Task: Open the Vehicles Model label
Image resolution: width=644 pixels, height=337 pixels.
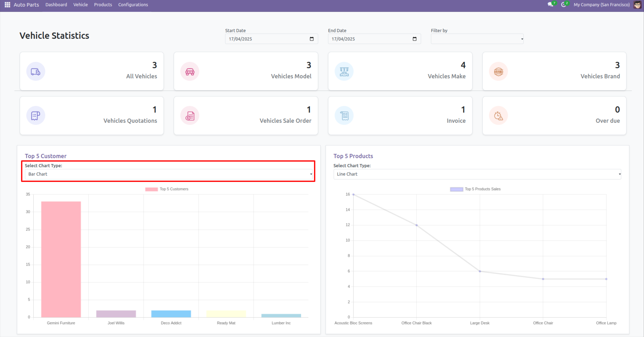Action: pyautogui.click(x=291, y=76)
